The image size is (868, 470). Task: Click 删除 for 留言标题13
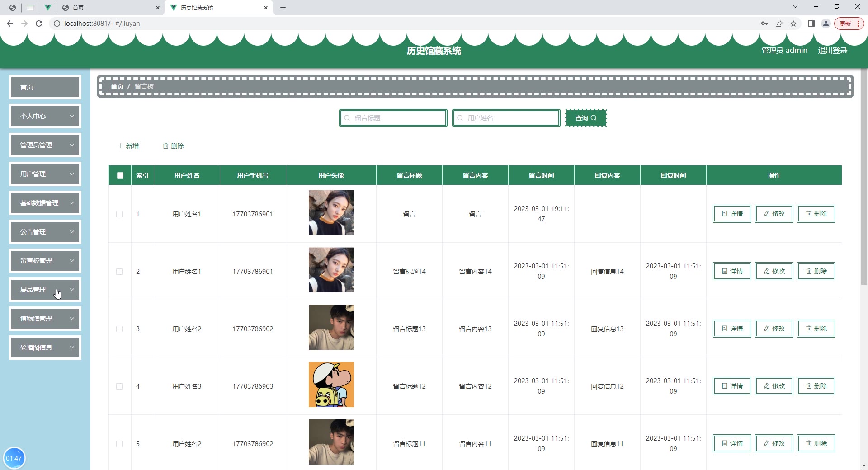point(816,329)
